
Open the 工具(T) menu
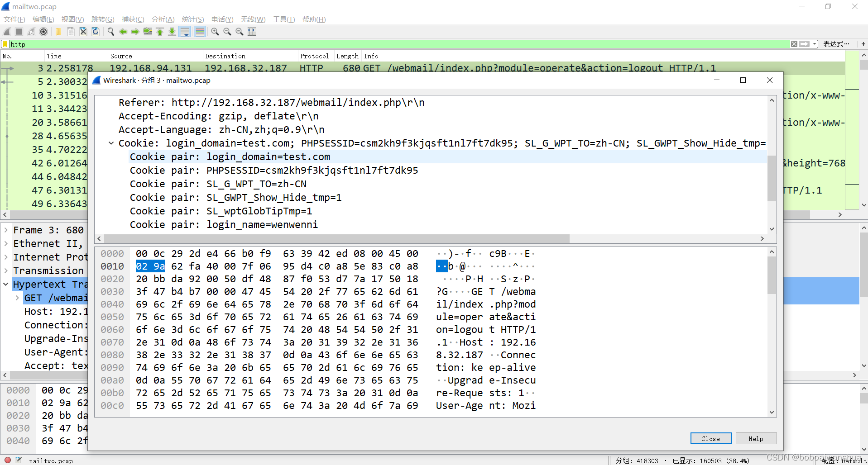pos(284,19)
